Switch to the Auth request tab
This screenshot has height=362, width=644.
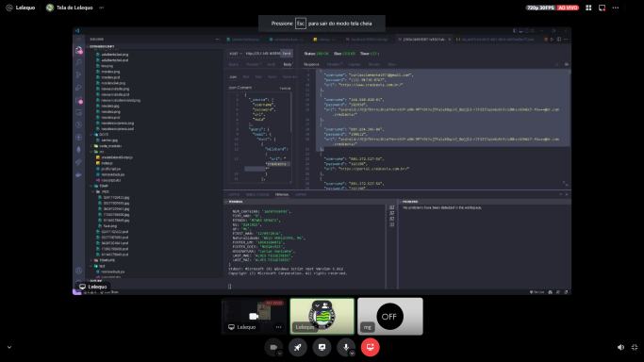coord(271,64)
